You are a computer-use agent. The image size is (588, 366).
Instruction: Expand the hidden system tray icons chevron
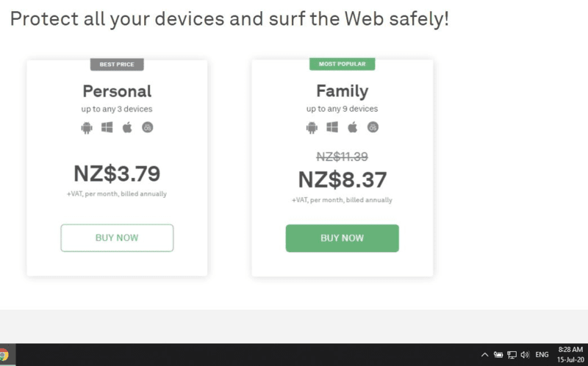484,355
